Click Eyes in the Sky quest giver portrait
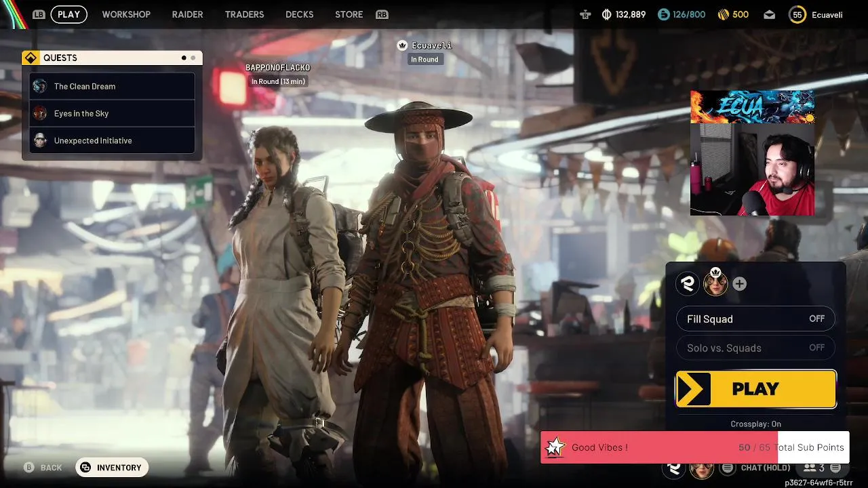868x488 pixels. pyautogui.click(x=40, y=113)
